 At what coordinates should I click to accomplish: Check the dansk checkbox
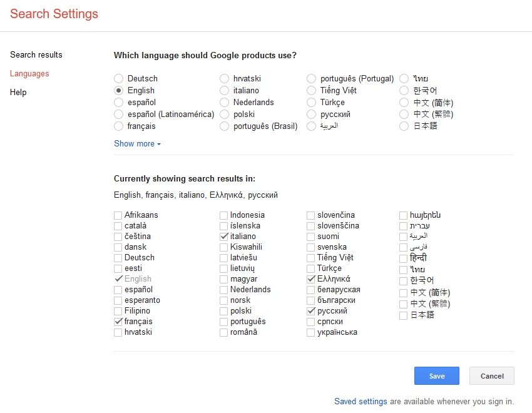pyautogui.click(x=118, y=247)
